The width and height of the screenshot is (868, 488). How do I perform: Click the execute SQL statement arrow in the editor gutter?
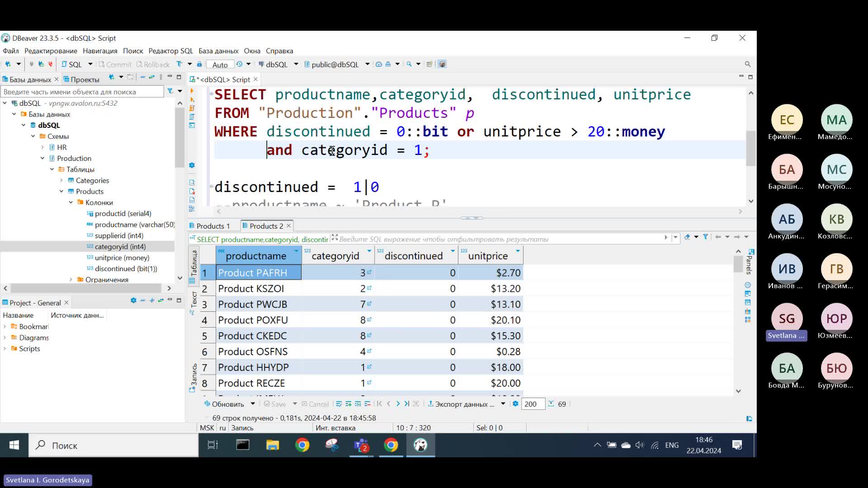pos(192,91)
